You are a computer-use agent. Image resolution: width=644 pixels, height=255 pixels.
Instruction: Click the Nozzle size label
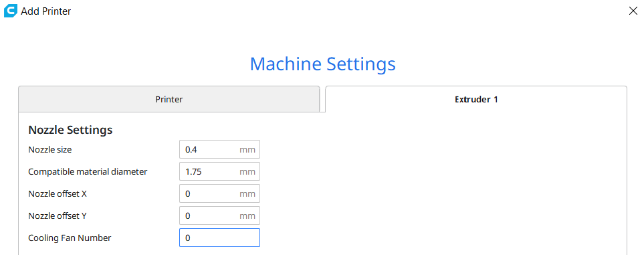[x=50, y=150]
